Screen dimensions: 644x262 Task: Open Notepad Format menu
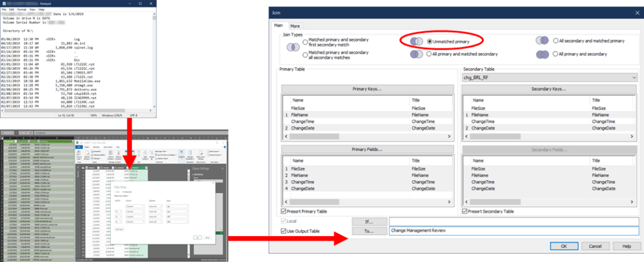[x=21, y=9]
